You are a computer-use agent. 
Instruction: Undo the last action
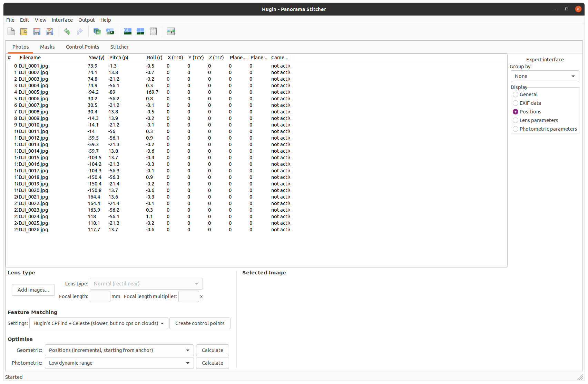pyautogui.click(x=67, y=32)
